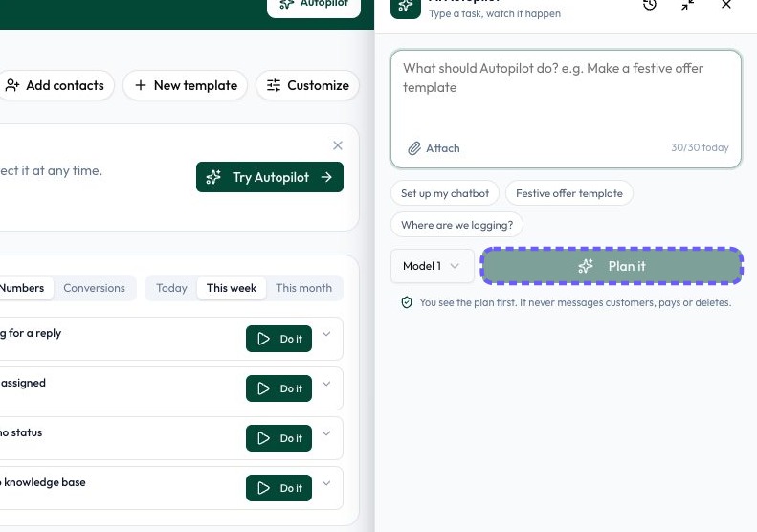Select the This month time range

303,288
